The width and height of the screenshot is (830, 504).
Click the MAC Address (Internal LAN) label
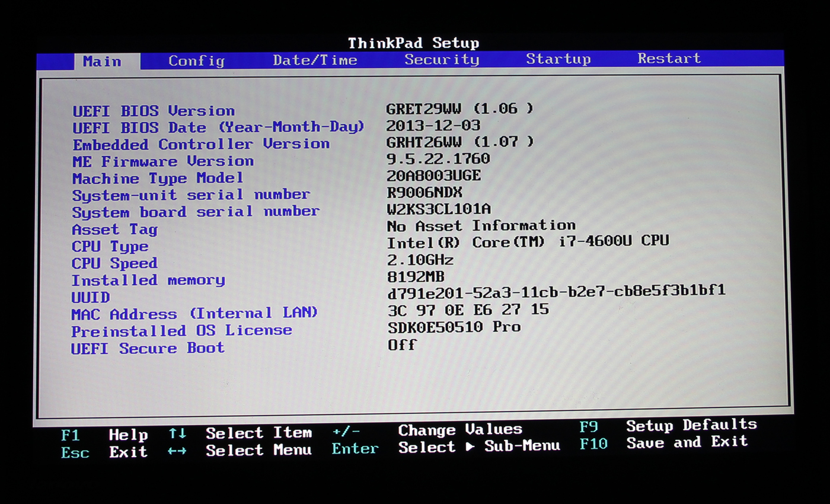coord(194,313)
